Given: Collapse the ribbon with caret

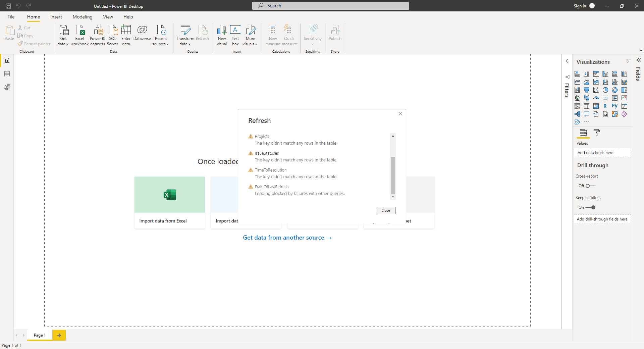Looking at the screenshot, I should point(641,51).
